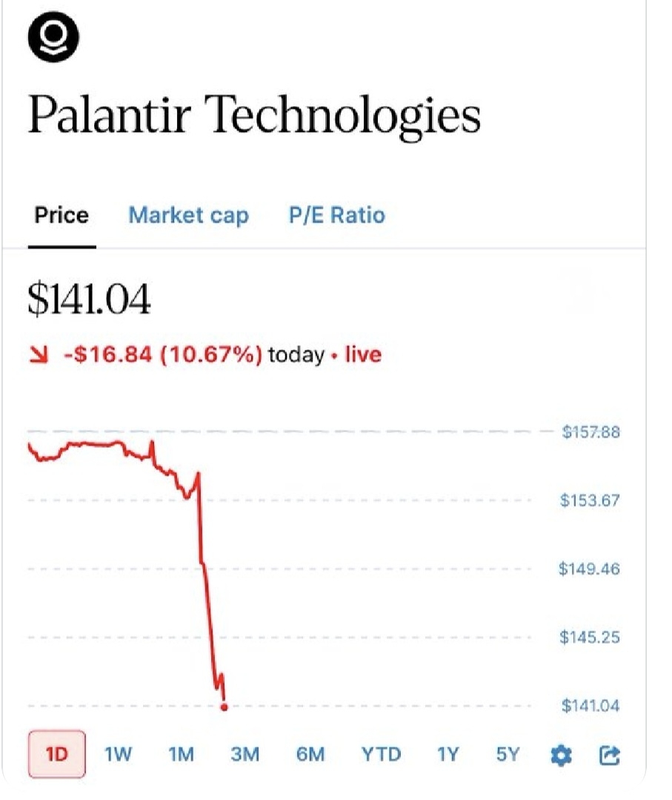Switch chart to 1W range
This screenshot has height=800, width=672.
(x=119, y=755)
